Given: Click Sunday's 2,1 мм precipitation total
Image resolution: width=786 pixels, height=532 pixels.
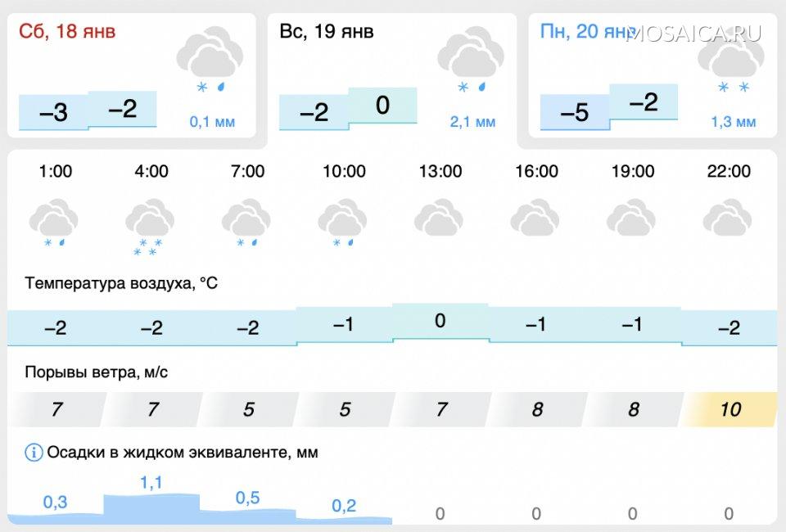Looking at the screenshot, I should coord(472,122).
